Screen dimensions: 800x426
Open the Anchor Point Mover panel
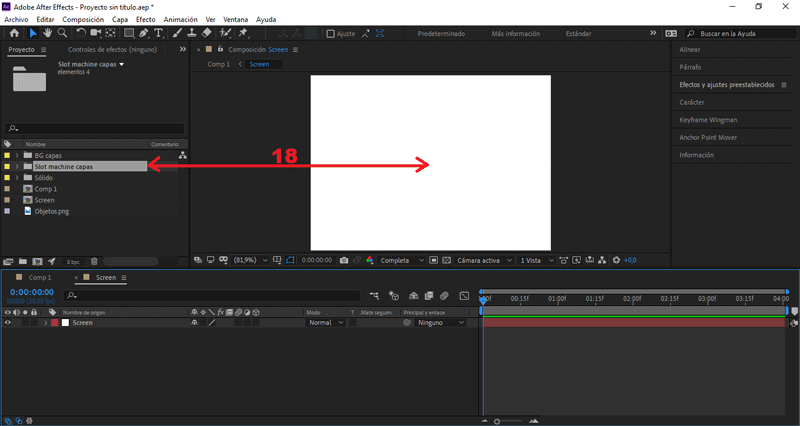[x=708, y=137]
